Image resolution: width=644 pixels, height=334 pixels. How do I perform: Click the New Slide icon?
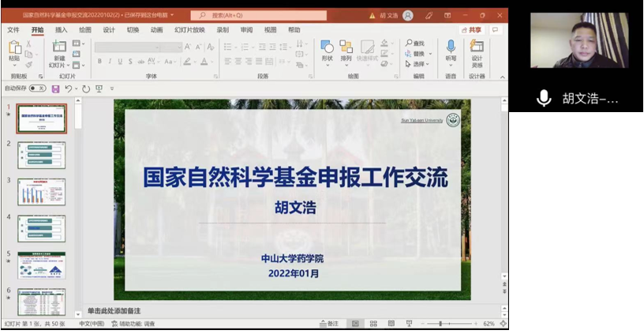coord(59,49)
